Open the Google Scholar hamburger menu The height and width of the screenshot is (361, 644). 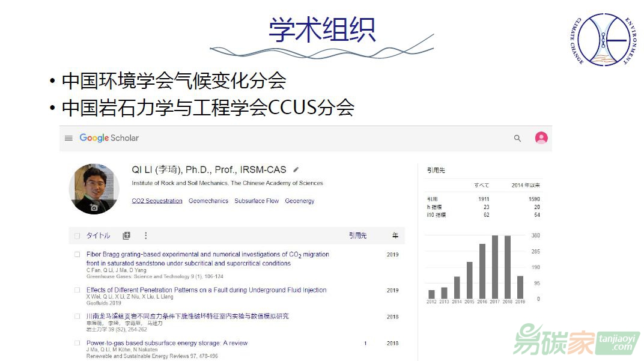pos(68,138)
